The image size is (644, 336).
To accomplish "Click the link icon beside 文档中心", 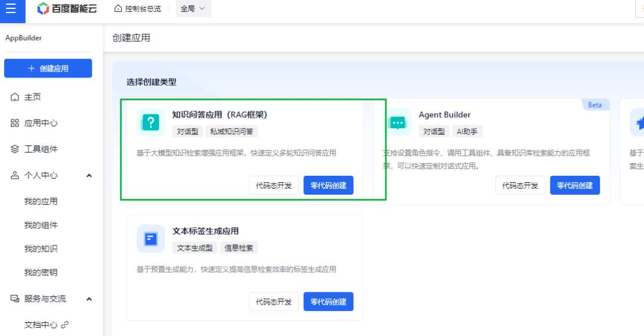I will pyautogui.click(x=65, y=325).
